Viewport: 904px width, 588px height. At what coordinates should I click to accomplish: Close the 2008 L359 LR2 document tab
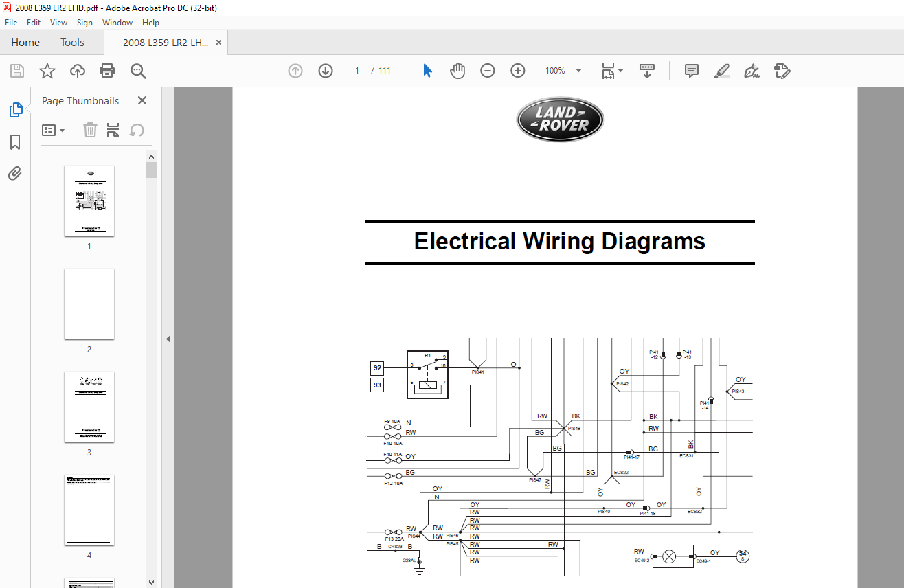[x=219, y=43]
